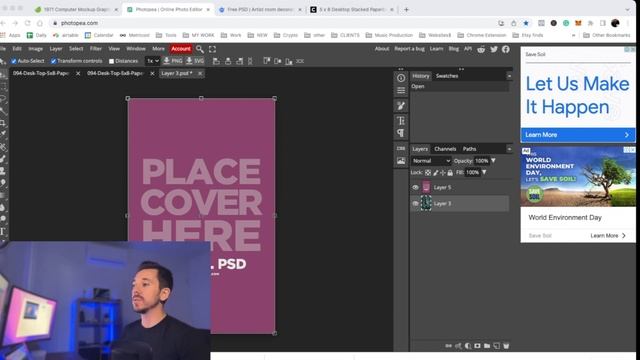Open the Properties side panel icon
This screenshot has width=640, height=360.
click(401, 90)
